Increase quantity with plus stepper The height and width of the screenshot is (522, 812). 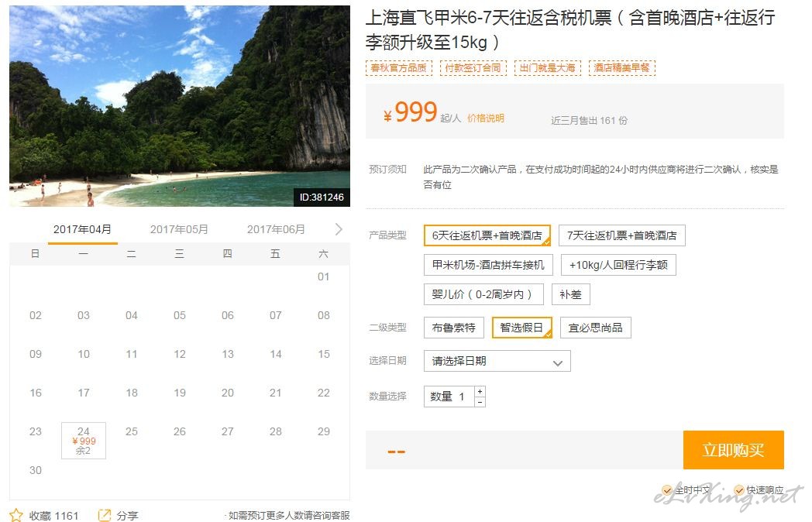click(480, 391)
